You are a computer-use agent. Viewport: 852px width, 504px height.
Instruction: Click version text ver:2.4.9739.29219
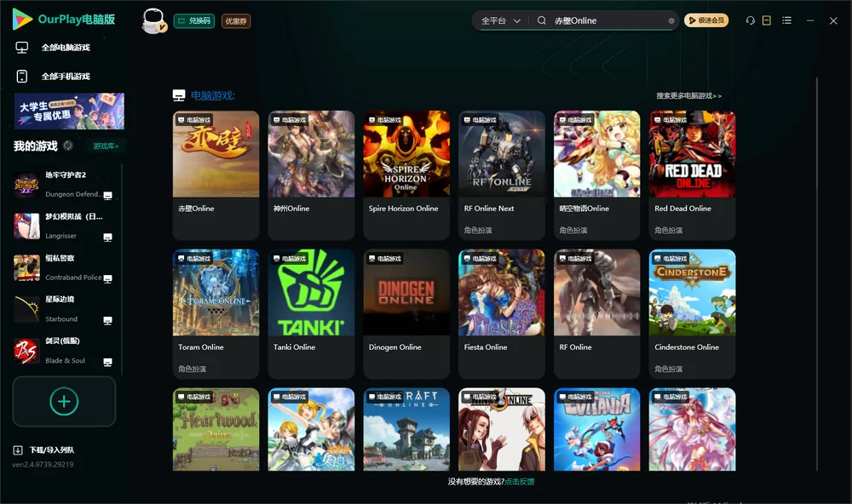[x=43, y=464]
